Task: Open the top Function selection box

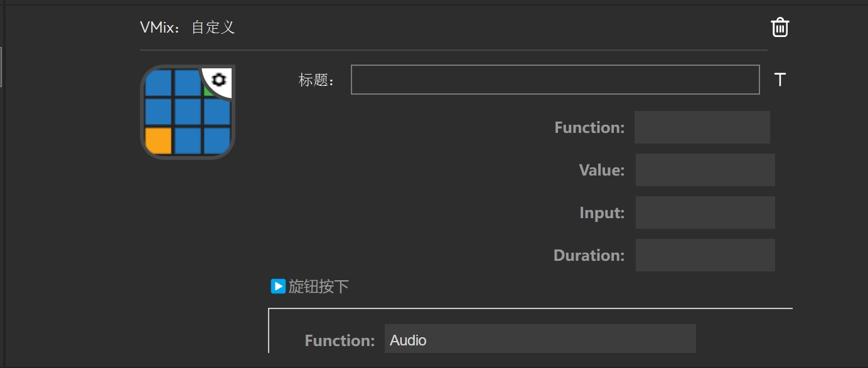Action: click(x=702, y=127)
